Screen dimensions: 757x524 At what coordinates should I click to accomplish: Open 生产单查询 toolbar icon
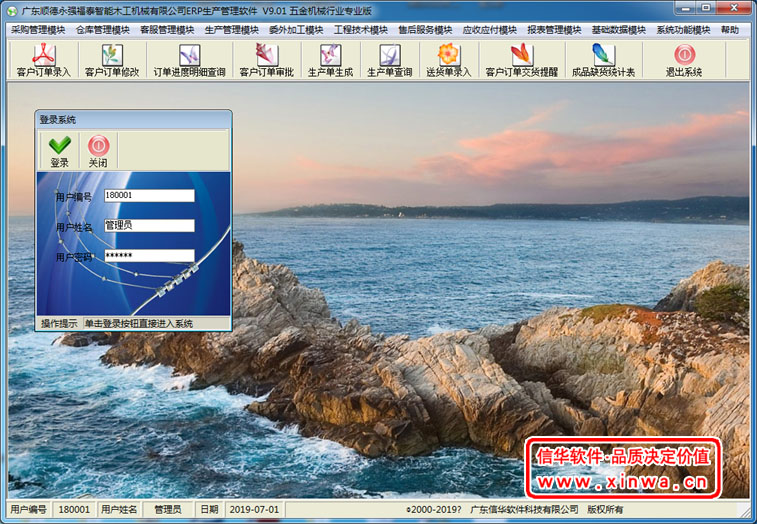(390, 60)
